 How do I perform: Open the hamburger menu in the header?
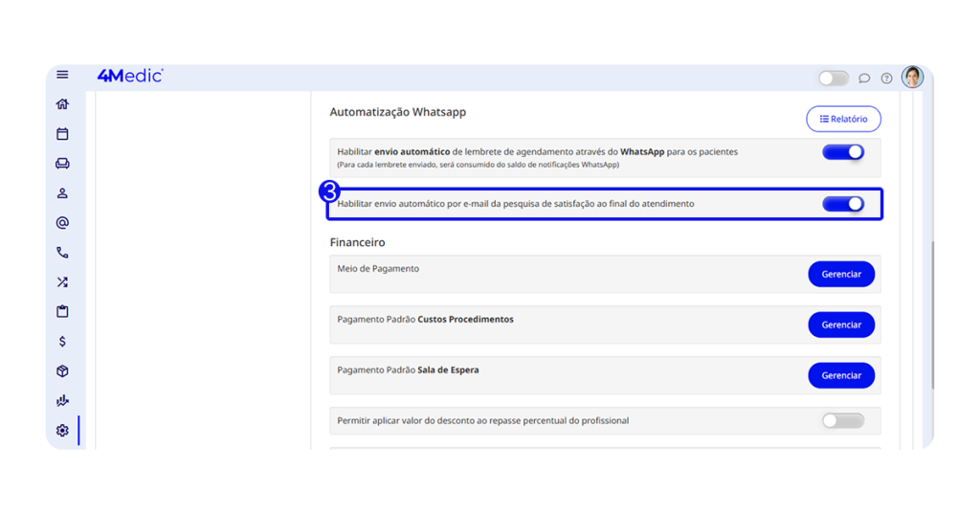62,75
